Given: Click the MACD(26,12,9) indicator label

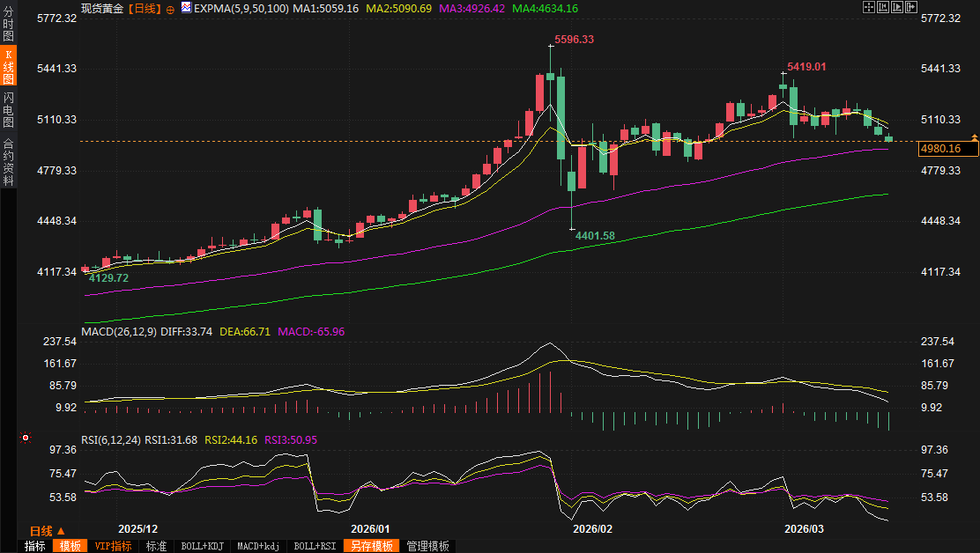Looking at the screenshot, I should (119, 331).
